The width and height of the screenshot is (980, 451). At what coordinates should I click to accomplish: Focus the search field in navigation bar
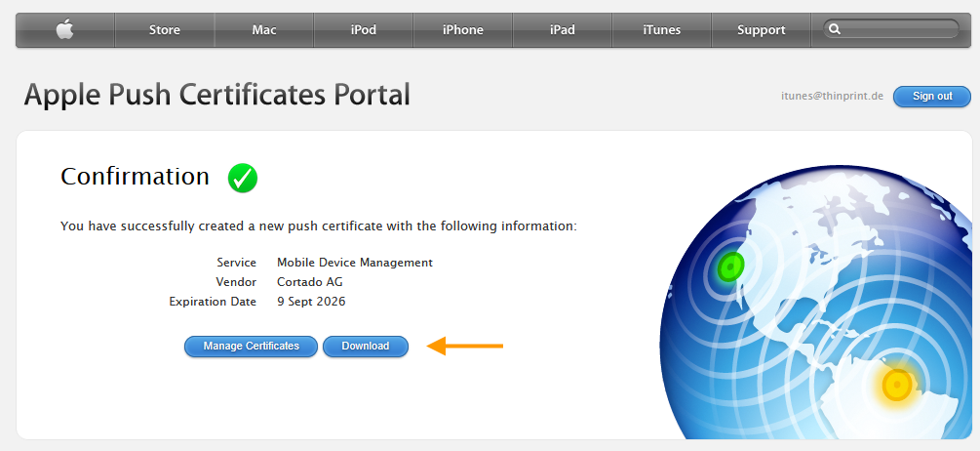click(x=890, y=29)
